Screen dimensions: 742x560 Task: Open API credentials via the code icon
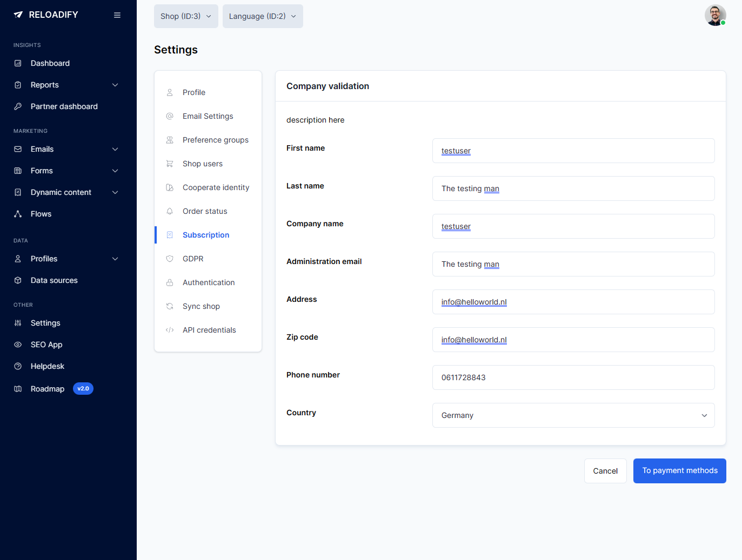pos(170,330)
